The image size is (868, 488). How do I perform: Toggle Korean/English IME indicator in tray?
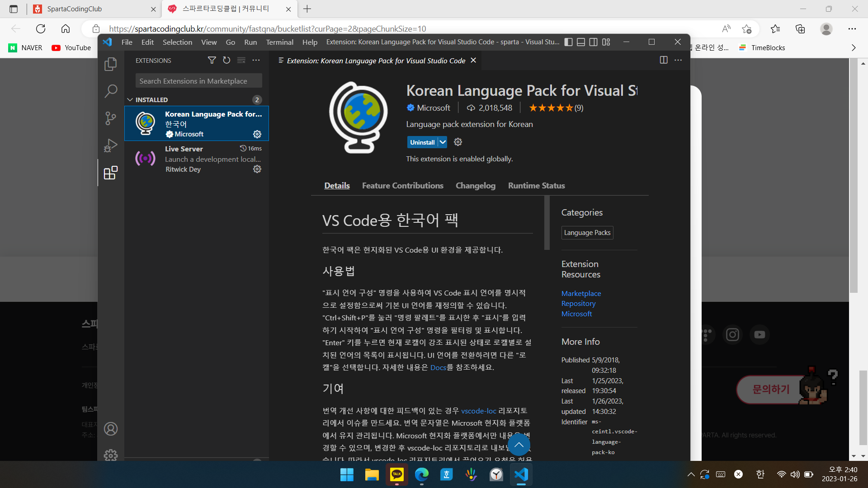(x=760, y=474)
